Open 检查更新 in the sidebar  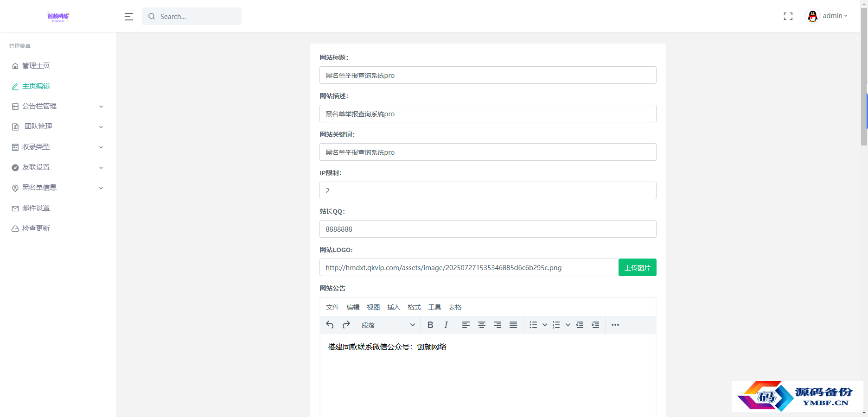coord(36,229)
